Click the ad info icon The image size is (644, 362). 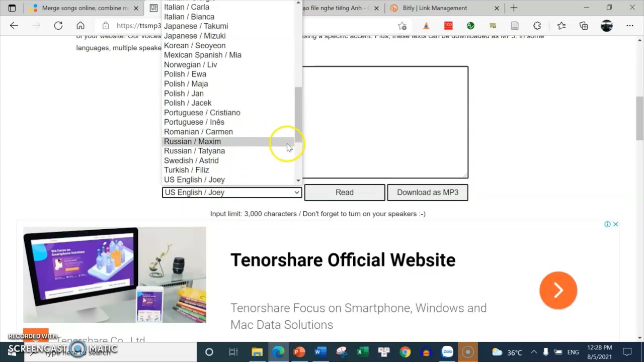coord(607,224)
